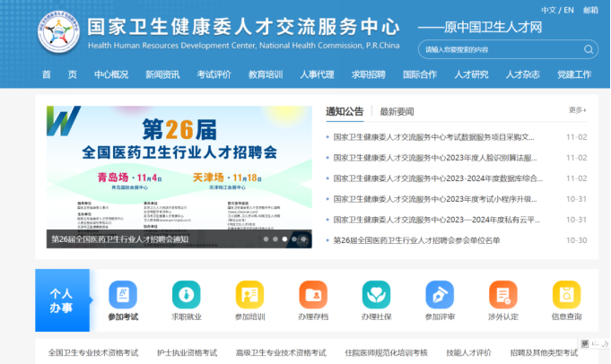Open the 新闻资讯 menu
The height and width of the screenshot is (364, 611).
pos(162,74)
